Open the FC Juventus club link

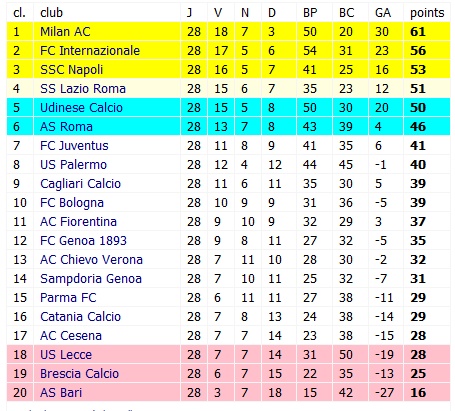coord(74,146)
